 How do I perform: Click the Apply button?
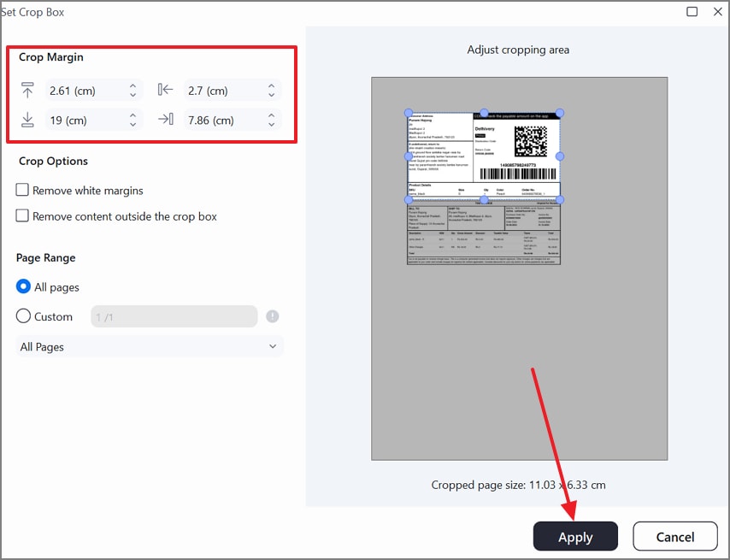[575, 536]
